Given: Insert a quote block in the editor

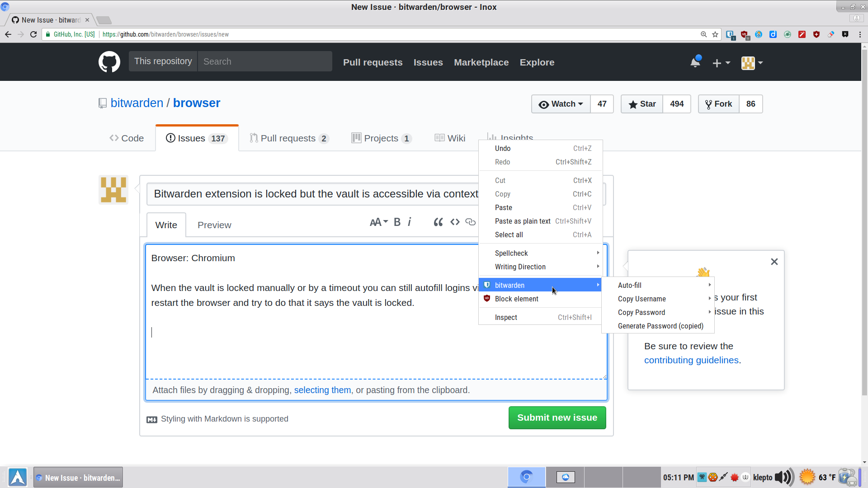Looking at the screenshot, I should [438, 222].
